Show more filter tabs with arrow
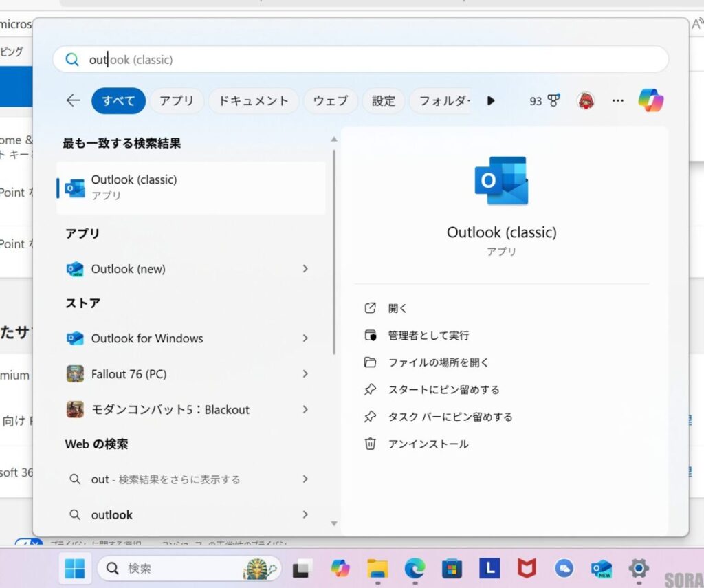Viewport: 704px width, 588px height. pos(491,100)
